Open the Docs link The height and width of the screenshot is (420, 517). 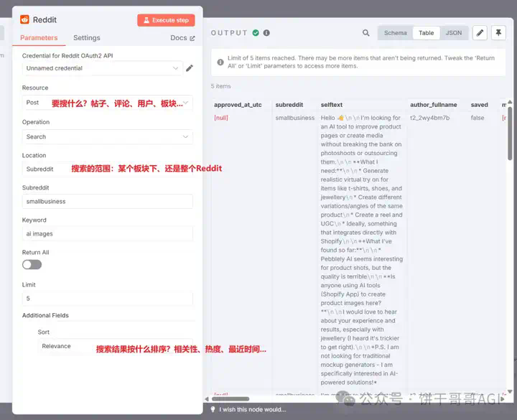point(182,38)
